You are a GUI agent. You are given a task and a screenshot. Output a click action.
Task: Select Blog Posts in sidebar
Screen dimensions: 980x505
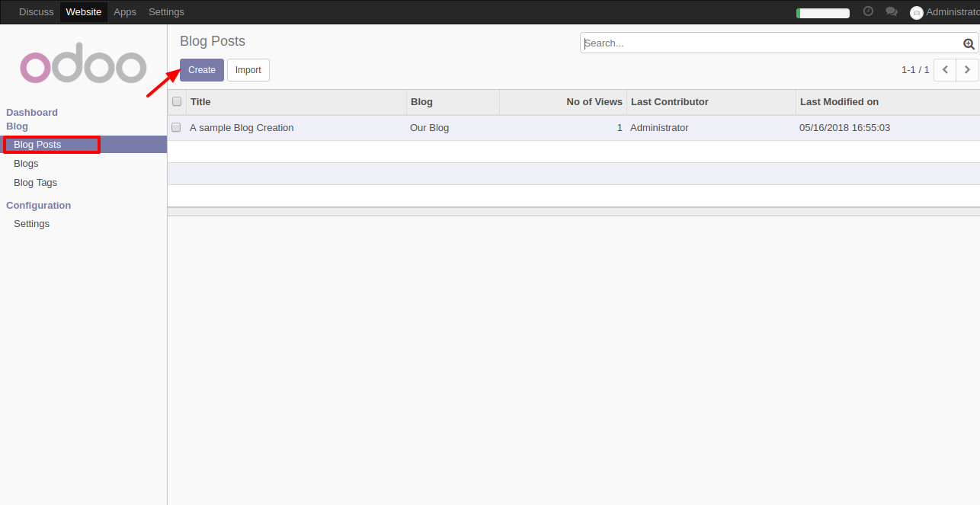[83, 144]
